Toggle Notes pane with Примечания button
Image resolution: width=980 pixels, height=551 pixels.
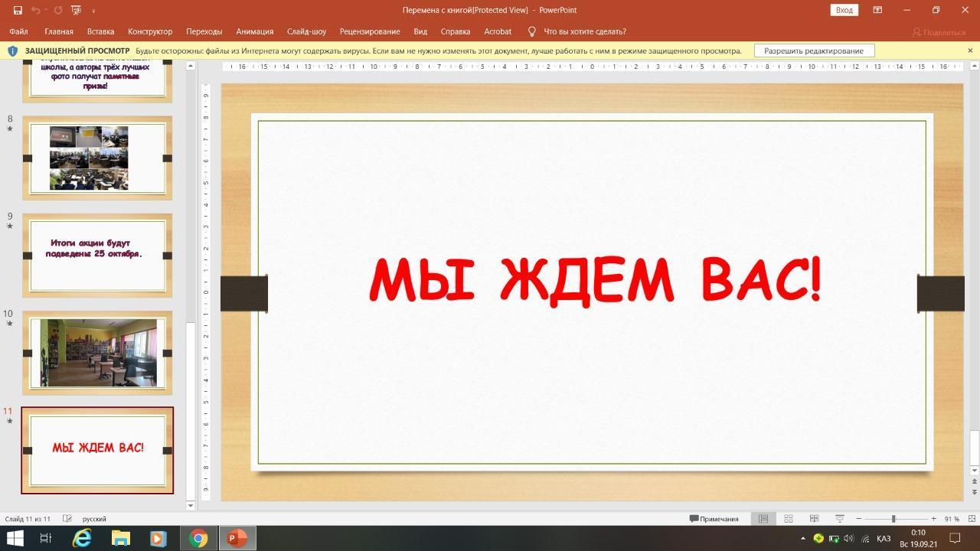tap(714, 519)
